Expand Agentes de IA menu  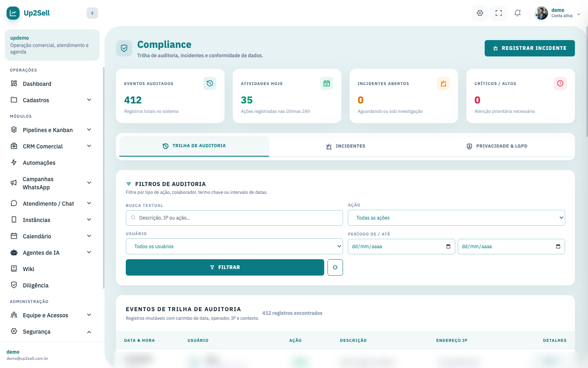pyautogui.click(x=52, y=253)
